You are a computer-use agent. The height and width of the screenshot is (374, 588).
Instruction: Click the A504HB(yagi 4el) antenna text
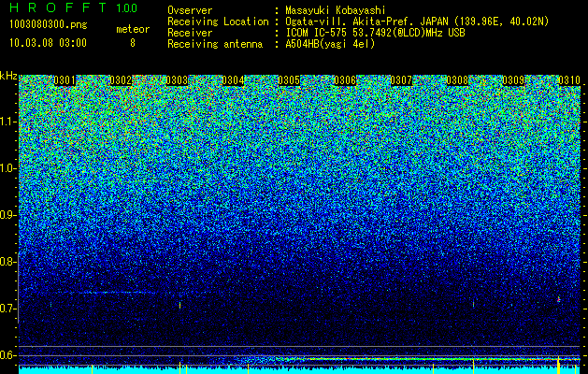(x=330, y=44)
